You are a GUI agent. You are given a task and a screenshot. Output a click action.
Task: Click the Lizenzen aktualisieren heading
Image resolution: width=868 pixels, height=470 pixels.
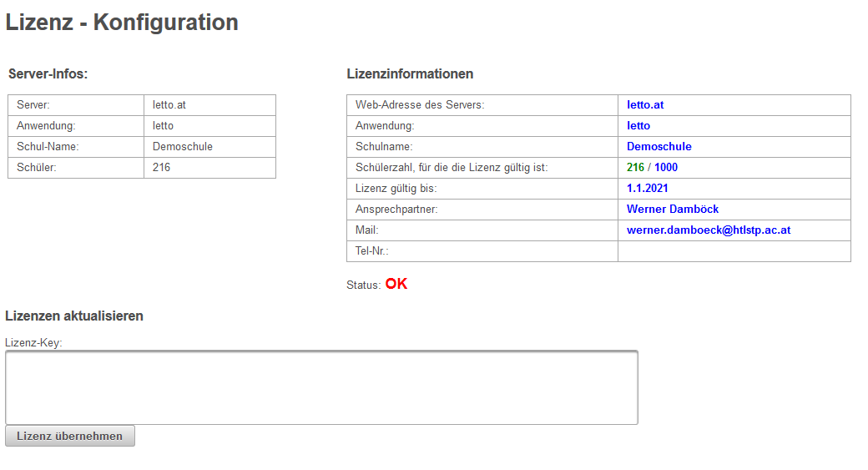[x=74, y=316]
